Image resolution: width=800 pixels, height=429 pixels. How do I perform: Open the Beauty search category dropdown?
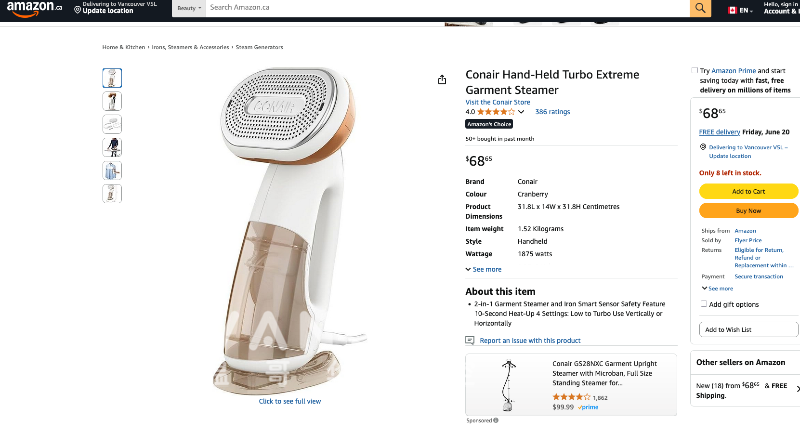click(189, 8)
